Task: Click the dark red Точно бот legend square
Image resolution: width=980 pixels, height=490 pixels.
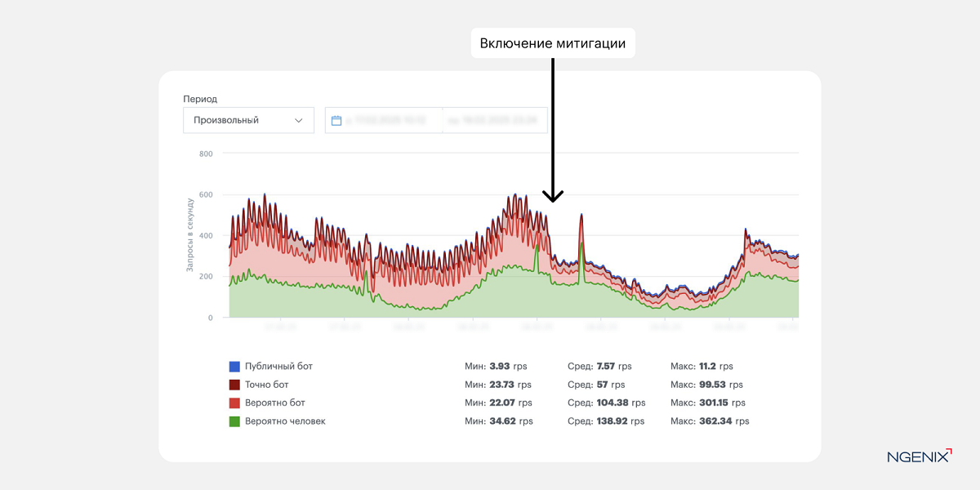Action: click(234, 385)
